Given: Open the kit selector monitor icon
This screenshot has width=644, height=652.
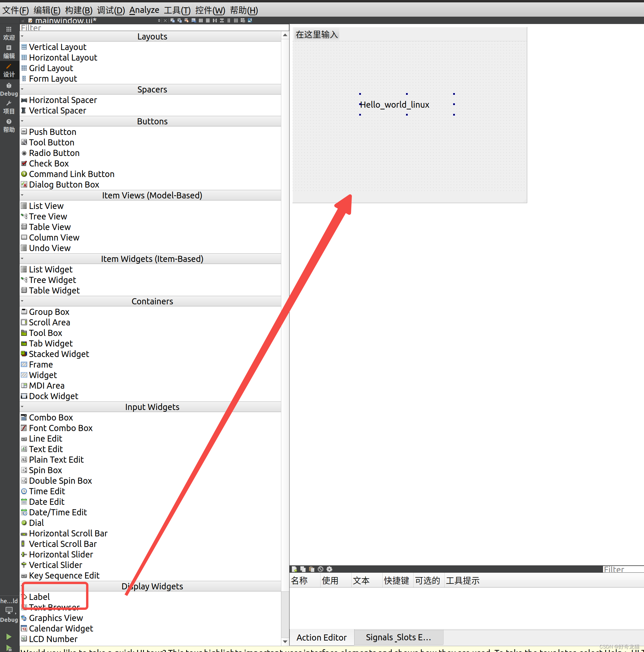Looking at the screenshot, I should tap(9, 610).
